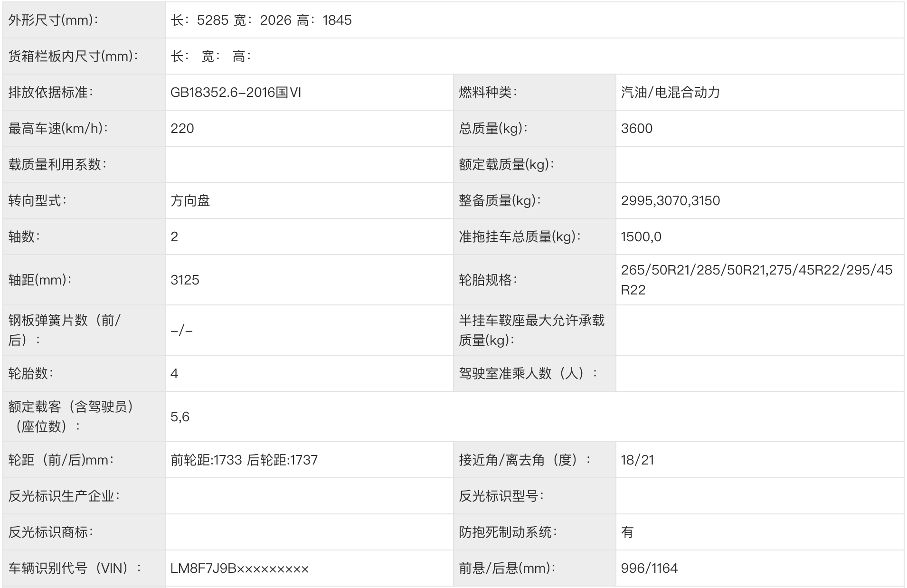Click the 轴距 value 3125
907x588 pixels.
pos(185,280)
